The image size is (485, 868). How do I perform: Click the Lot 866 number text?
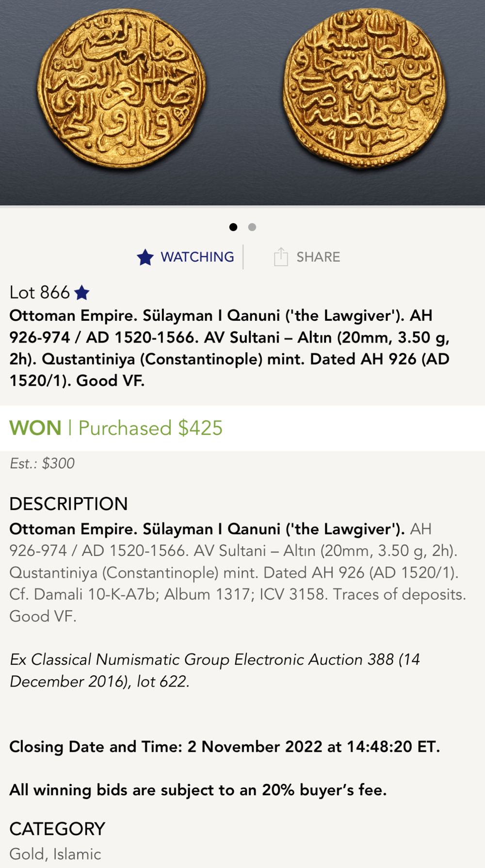point(40,293)
